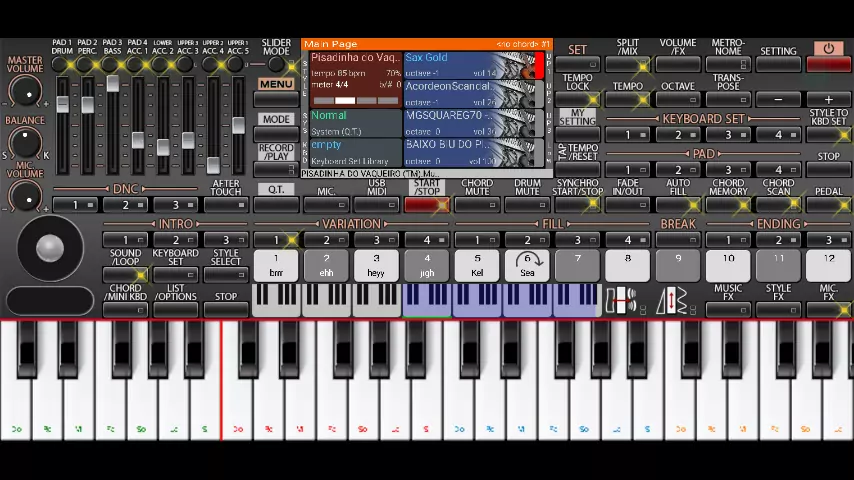Toggle the Chord Mute button

click(477, 205)
